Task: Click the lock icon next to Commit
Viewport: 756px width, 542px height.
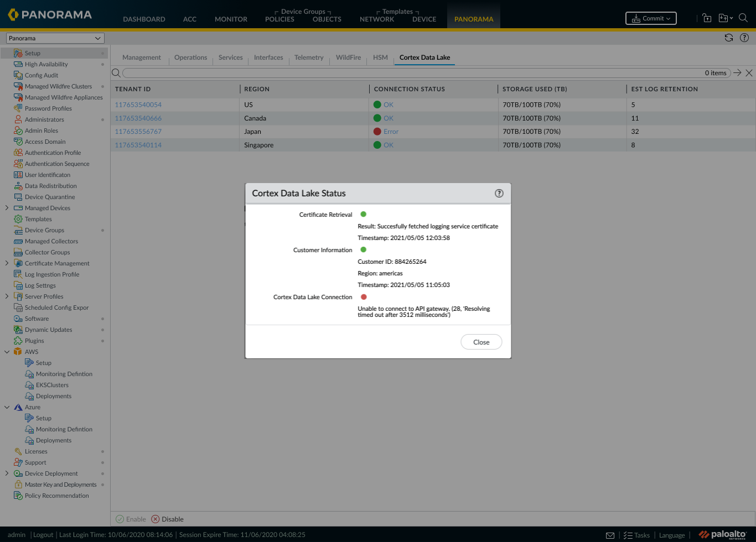Action: pyautogui.click(x=707, y=18)
